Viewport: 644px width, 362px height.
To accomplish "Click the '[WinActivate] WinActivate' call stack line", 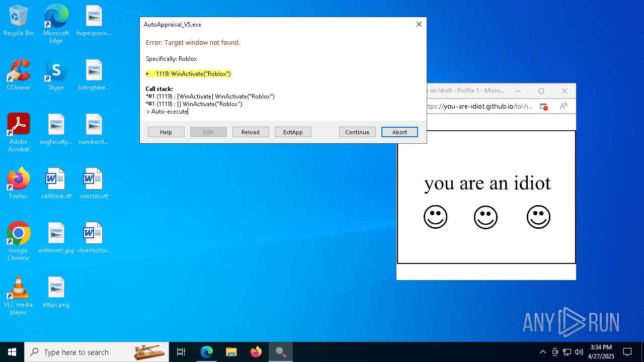I will 210,97.
